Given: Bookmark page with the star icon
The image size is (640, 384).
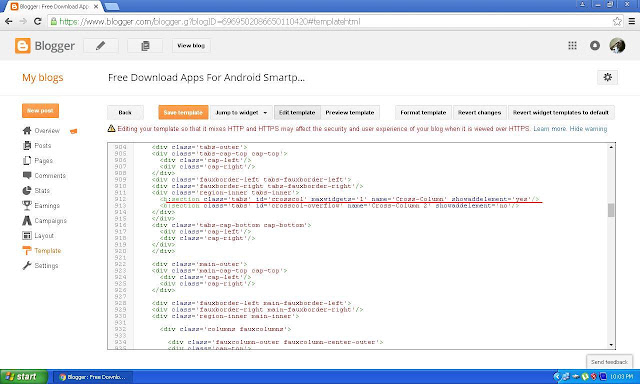Looking at the screenshot, I should 617,21.
